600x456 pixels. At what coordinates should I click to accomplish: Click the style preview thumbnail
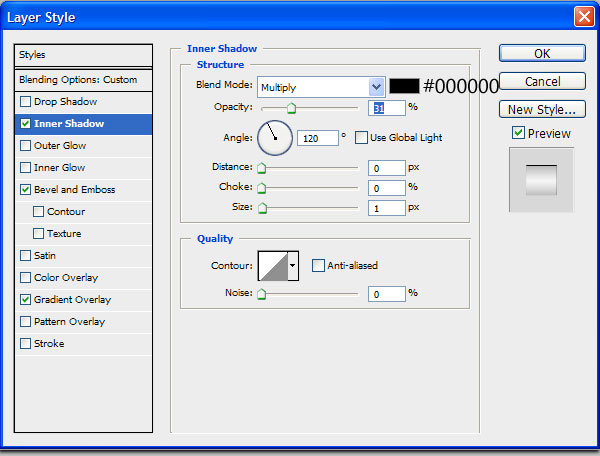541,180
